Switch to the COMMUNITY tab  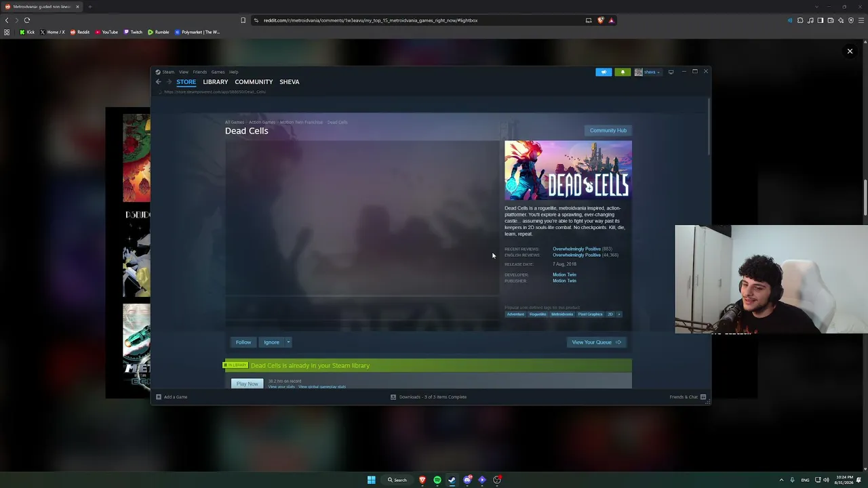pyautogui.click(x=254, y=82)
